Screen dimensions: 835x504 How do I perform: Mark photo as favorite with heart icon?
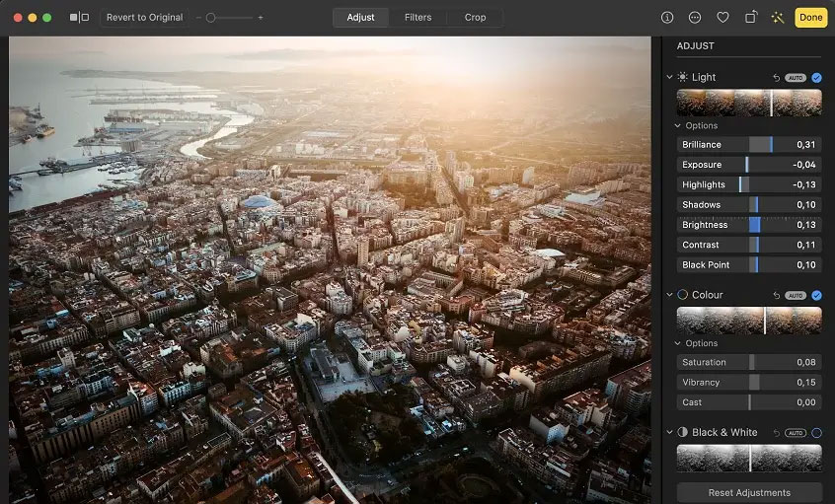point(722,18)
